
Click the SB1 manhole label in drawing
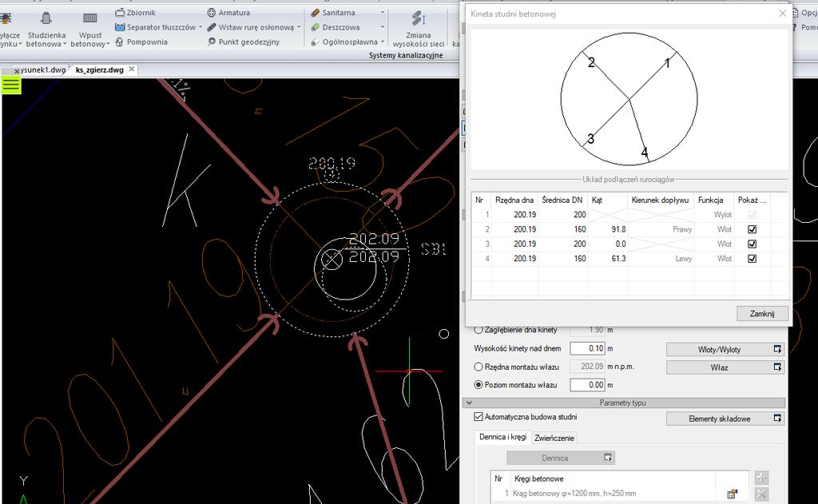[433, 249]
